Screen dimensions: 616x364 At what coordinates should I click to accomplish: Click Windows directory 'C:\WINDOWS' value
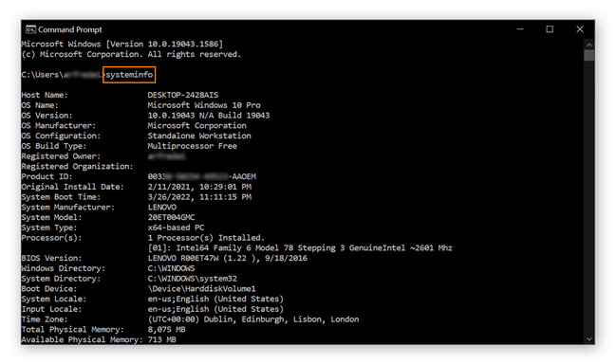click(x=171, y=268)
